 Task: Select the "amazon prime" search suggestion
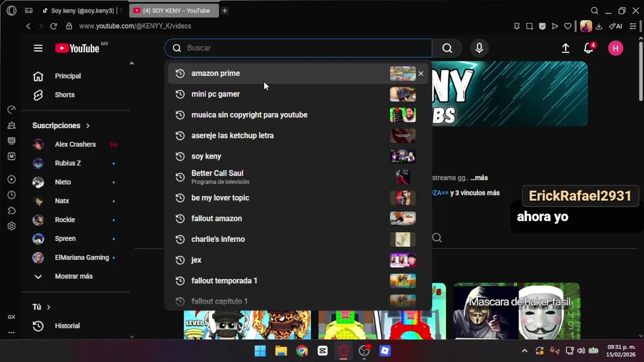point(298,73)
